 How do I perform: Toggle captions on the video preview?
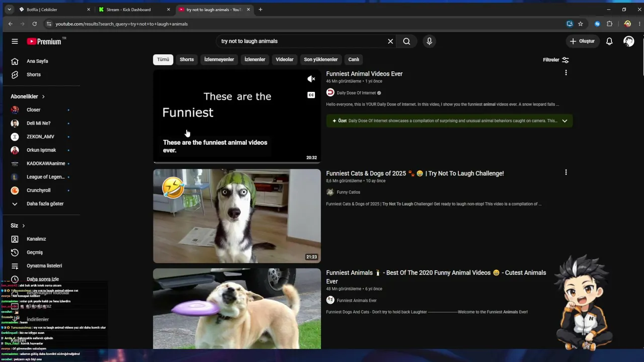(x=311, y=95)
